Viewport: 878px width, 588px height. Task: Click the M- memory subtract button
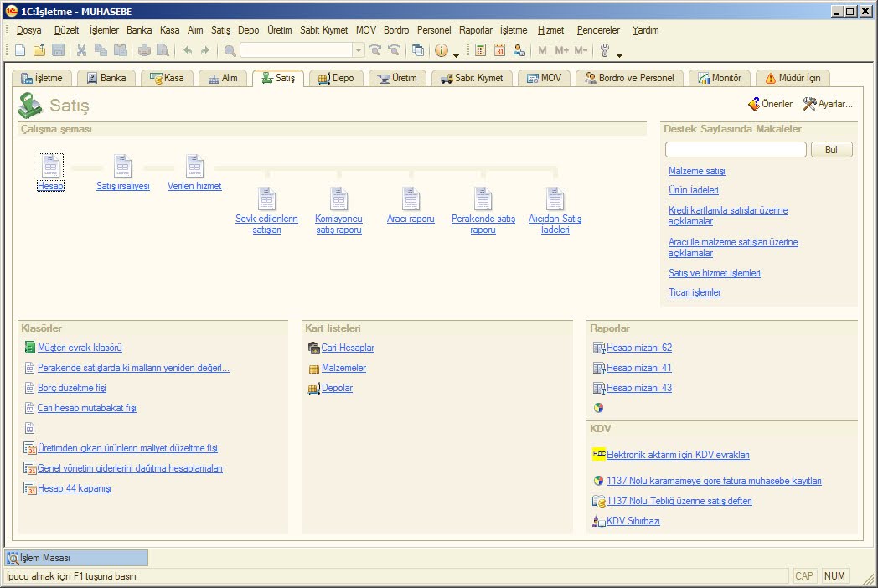click(581, 50)
